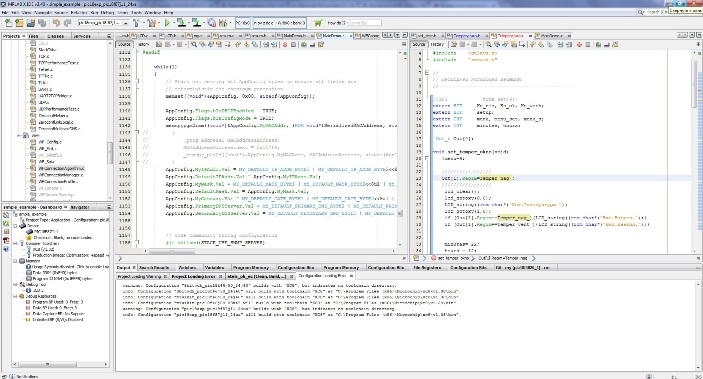Select UARTtoTCPBridge.c in project tree

(x=55, y=96)
